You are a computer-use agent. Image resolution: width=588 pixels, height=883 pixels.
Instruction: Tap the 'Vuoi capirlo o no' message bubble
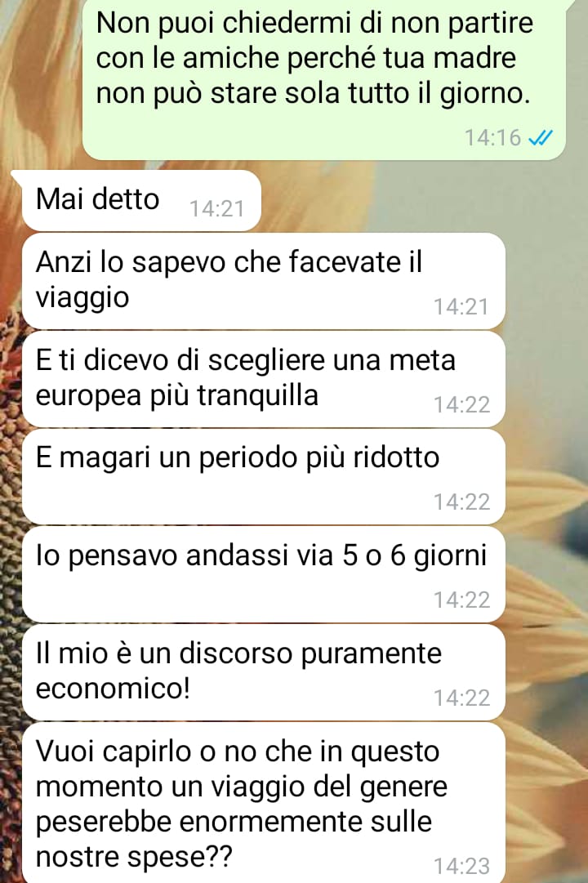tap(264, 803)
